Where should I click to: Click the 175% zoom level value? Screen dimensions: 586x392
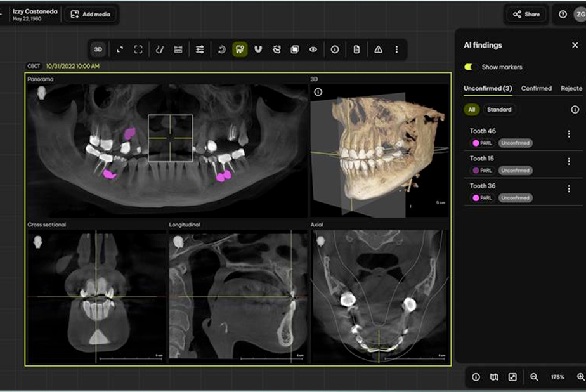click(x=557, y=377)
